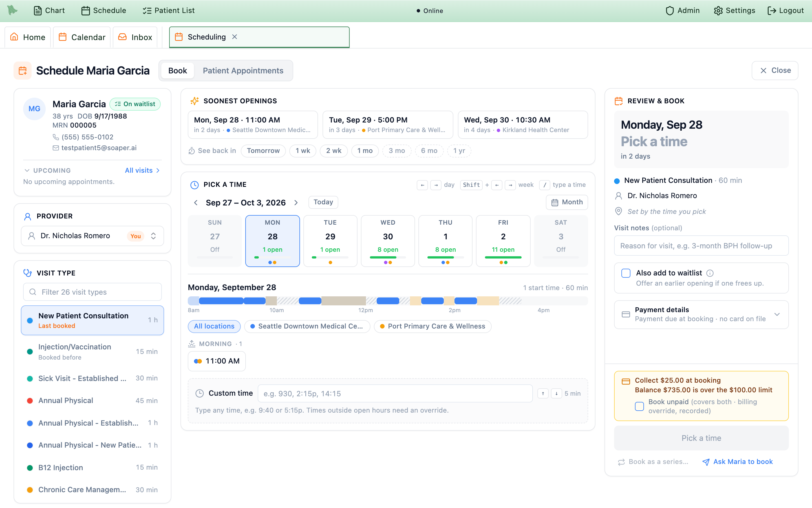This screenshot has width=812, height=508.
Task: Select the B12 Injection visit type
Action: tap(92, 467)
